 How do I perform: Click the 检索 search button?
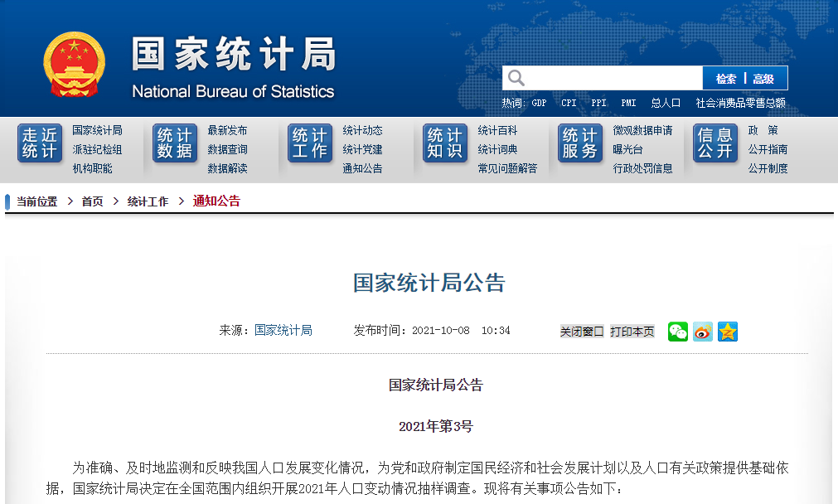click(726, 79)
